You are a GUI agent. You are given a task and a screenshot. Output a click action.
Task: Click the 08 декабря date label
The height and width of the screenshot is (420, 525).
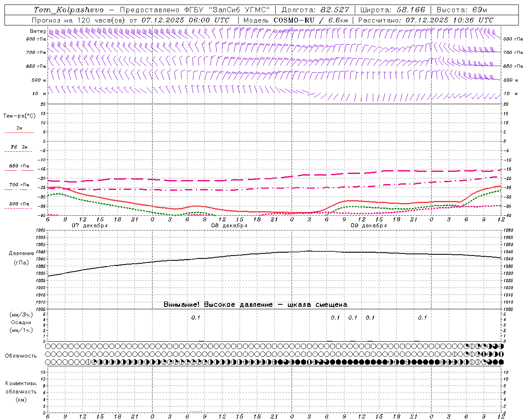pos(229,225)
